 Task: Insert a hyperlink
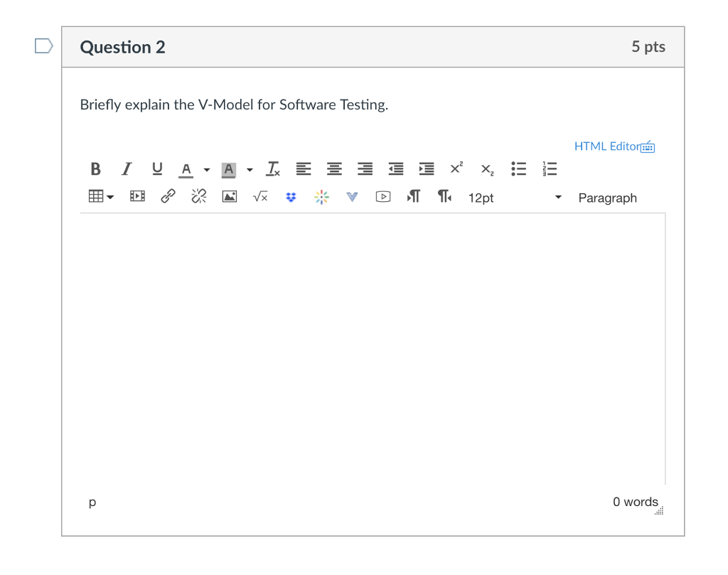167,196
